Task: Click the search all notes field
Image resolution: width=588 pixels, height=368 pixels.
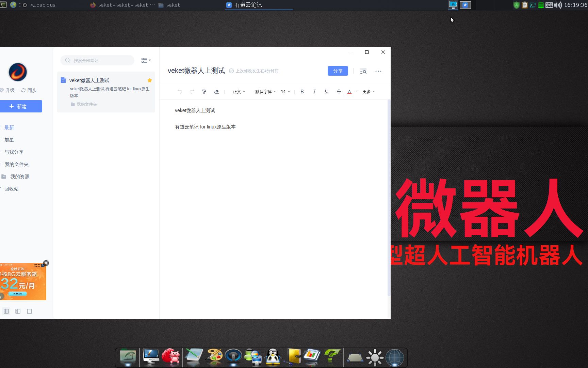Action: tap(97, 60)
